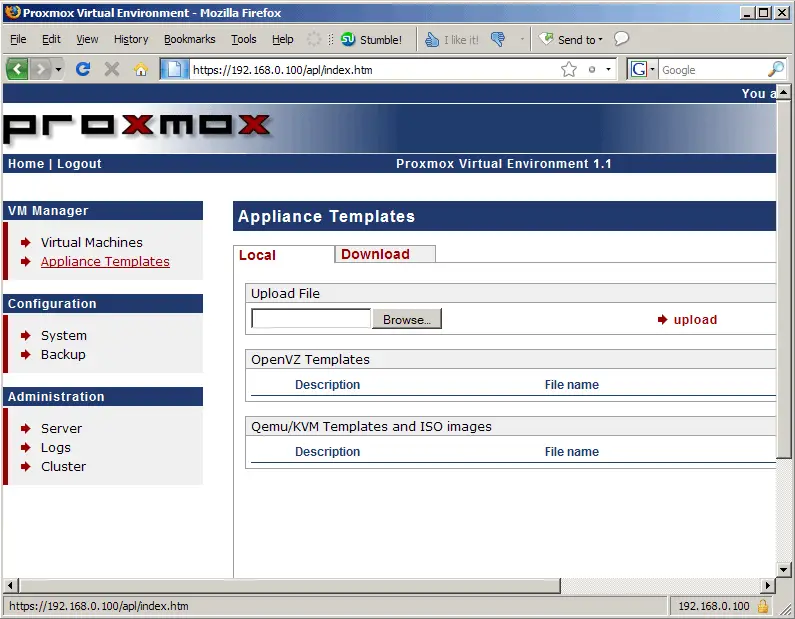Click the red upload link
Screen dimensions: 795x619
point(695,319)
